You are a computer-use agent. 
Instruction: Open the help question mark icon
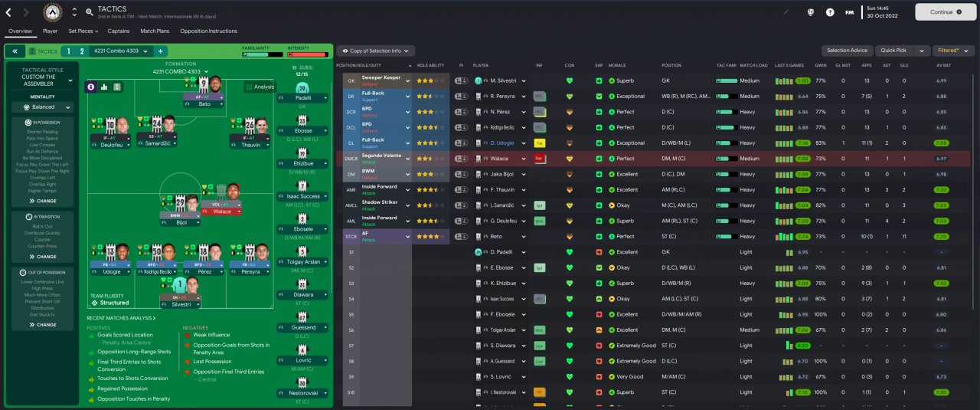point(830,12)
